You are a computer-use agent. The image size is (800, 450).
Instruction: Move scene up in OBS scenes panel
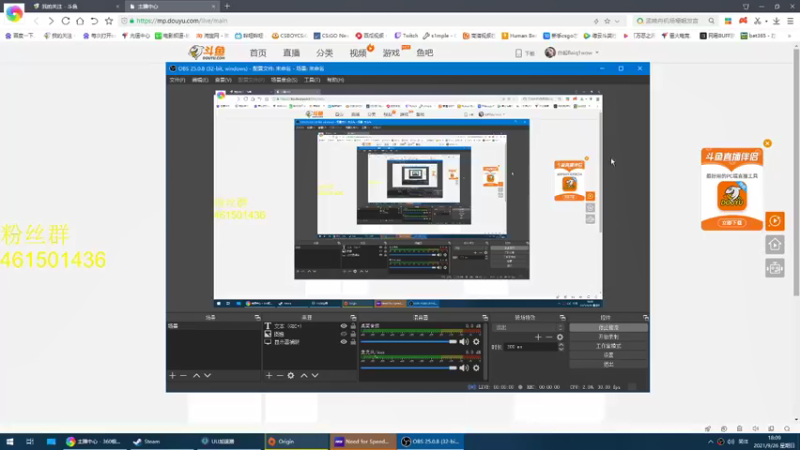point(196,376)
